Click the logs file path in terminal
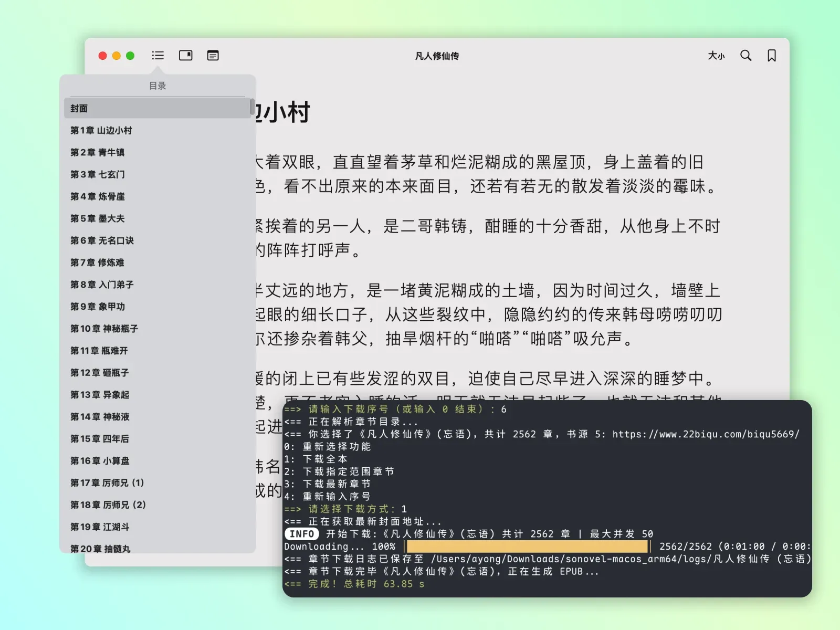The image size is (840, 630). tap(621, 559)
